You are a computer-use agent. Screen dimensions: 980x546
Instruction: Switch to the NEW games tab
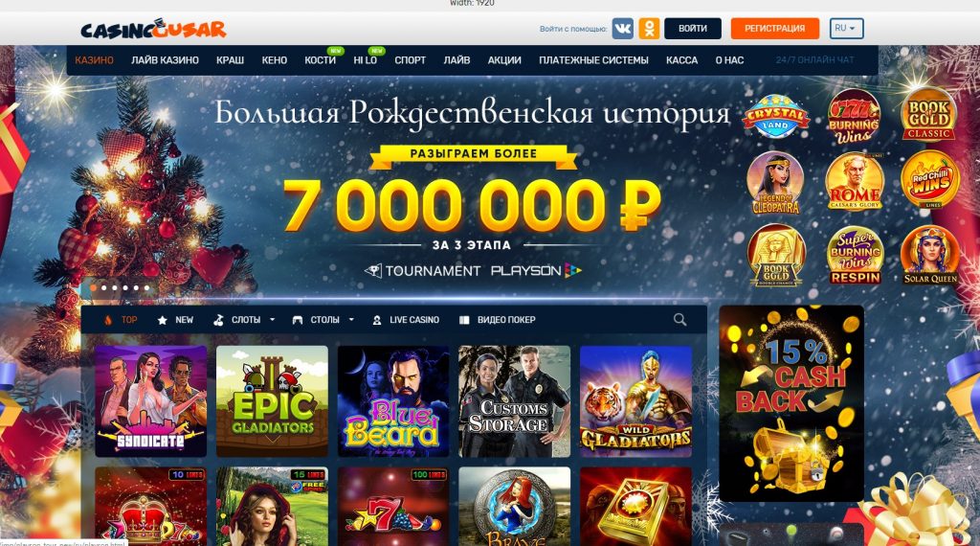click(x=175, y=320)
